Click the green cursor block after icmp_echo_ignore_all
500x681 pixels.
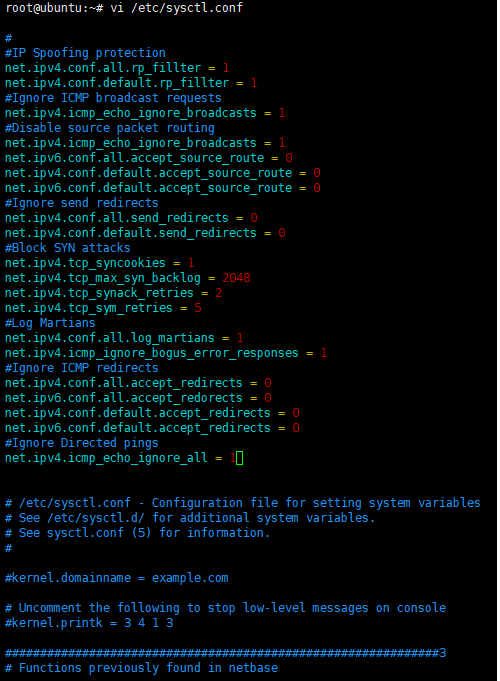coord(239,458)
